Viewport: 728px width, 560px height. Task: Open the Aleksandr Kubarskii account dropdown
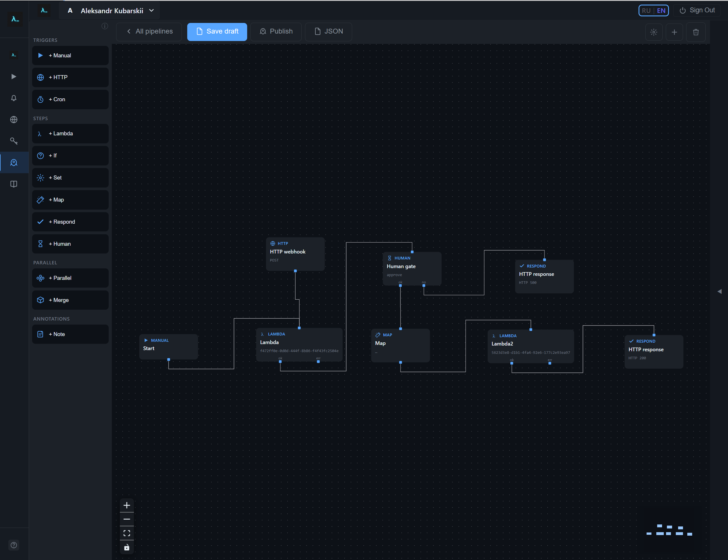(x=110, y=10)
